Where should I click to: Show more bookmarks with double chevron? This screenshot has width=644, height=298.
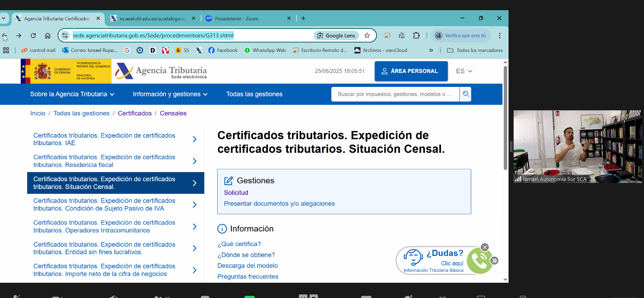(431, 50)
